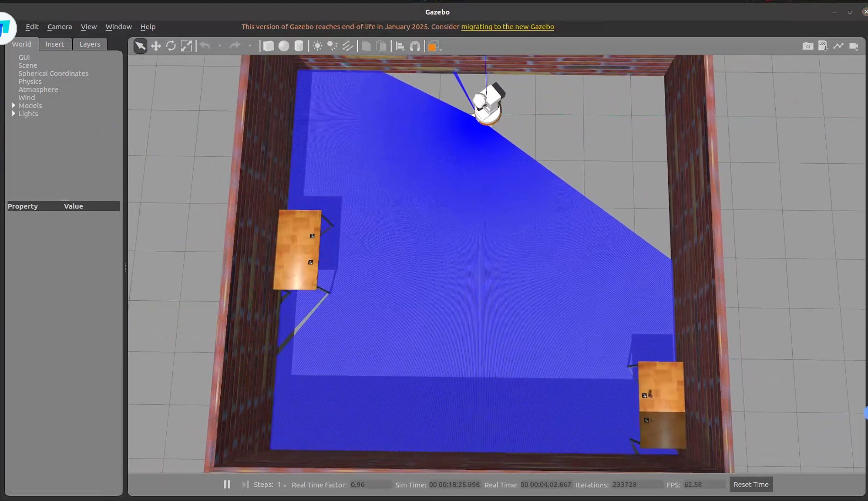Open the Camera menu
868x501 pixels.
click(59, 27)
